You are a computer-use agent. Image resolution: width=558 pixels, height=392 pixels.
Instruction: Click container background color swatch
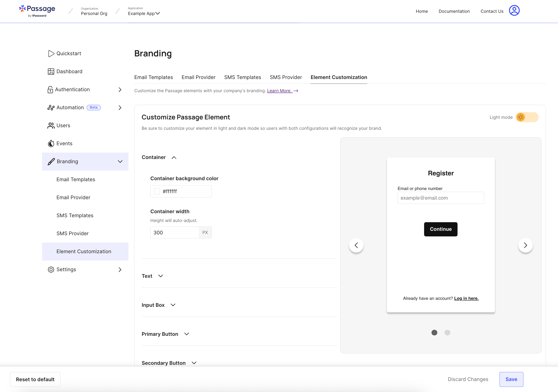(x=157, y=191)
